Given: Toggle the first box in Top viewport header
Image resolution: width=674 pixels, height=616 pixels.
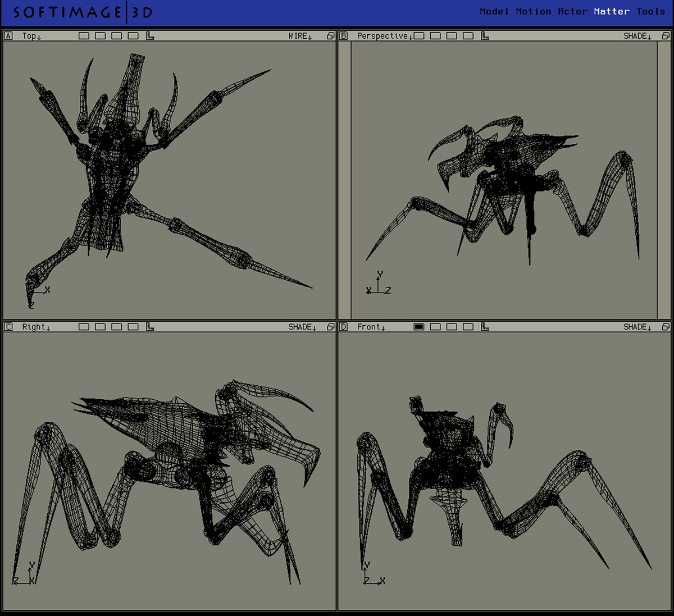Looking at the screenshot, I should coord(84,36).
